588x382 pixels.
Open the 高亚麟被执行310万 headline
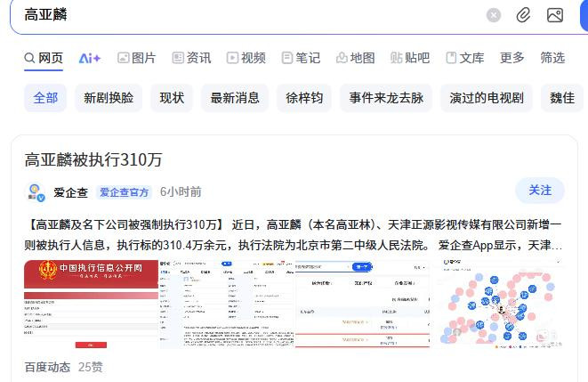click(x=93, y=160)
